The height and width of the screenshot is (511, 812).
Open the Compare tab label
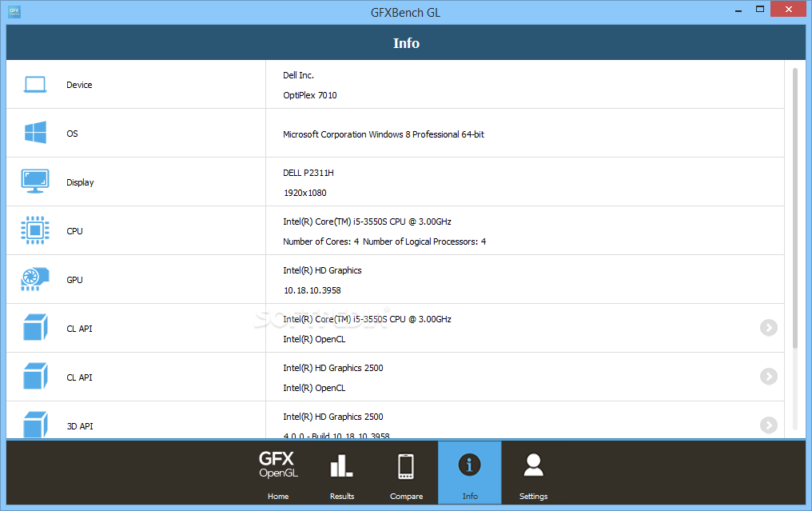406,496
